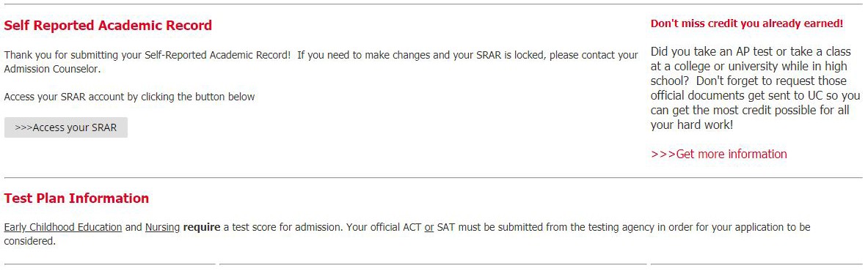Image resolution: width=868 pixels, height=271 pixels.
Task: Click the divider line above Test Plan Information
Action: pyautogui.click(x=433, y=177)
